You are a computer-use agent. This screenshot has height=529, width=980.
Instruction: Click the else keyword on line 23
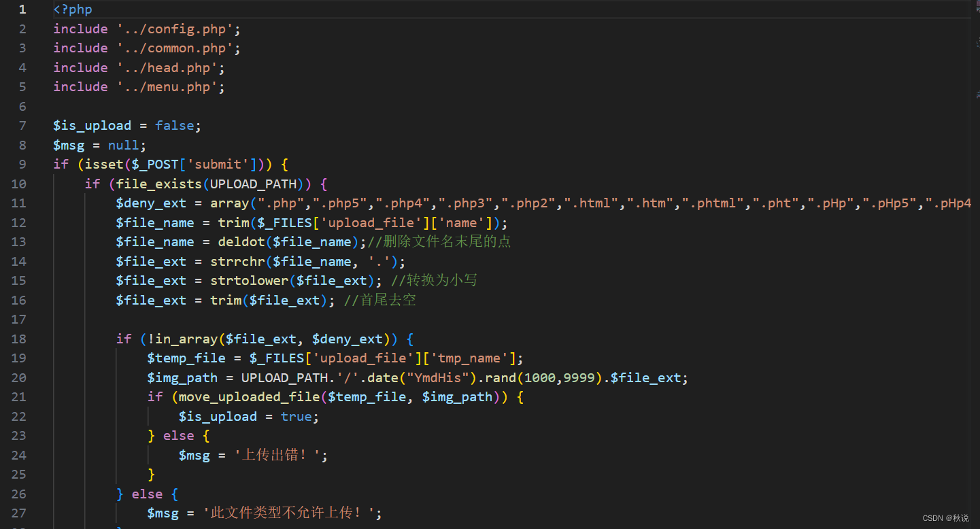(x=179, y=436)
